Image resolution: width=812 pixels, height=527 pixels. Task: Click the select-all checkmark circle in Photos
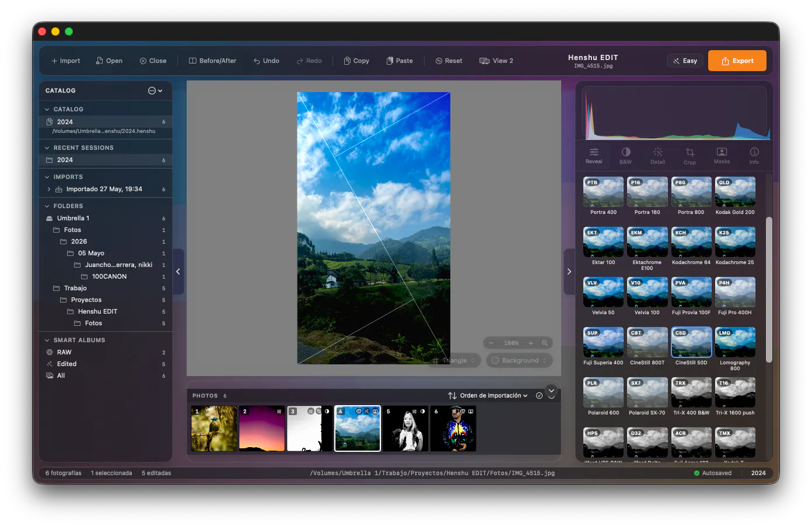click(x=539, y=396)
